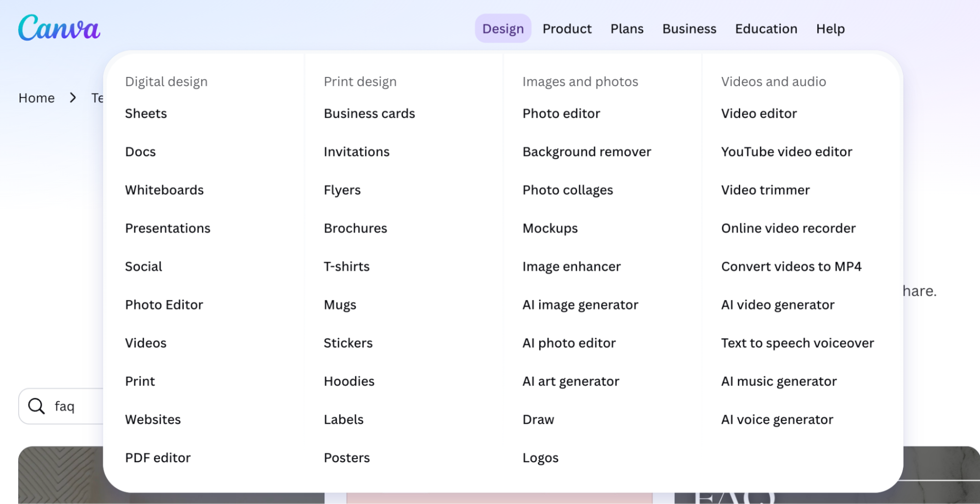This screenshot has width=980, height=504.
Task: Open AI art generator
Action: pos(571,381)
